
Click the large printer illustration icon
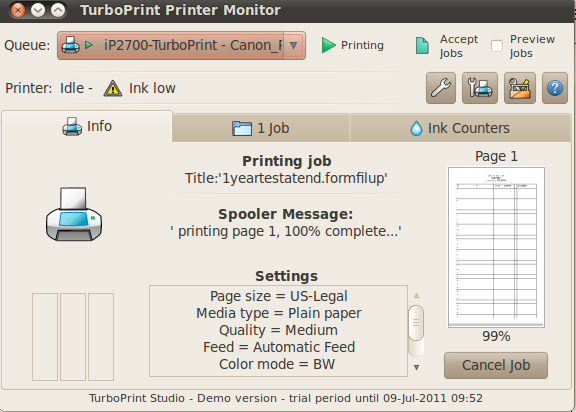click(x=74, y=214)
